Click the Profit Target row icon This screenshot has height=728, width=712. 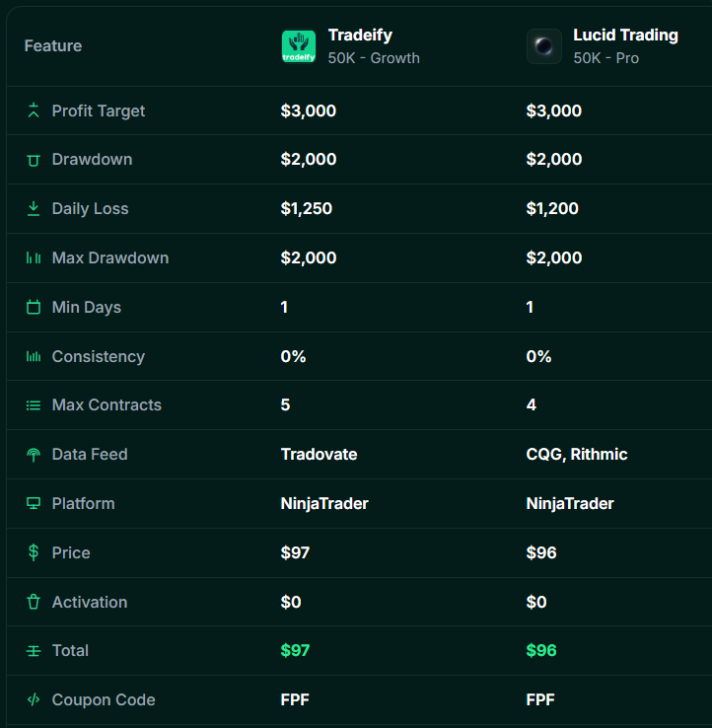pos(34,110)
